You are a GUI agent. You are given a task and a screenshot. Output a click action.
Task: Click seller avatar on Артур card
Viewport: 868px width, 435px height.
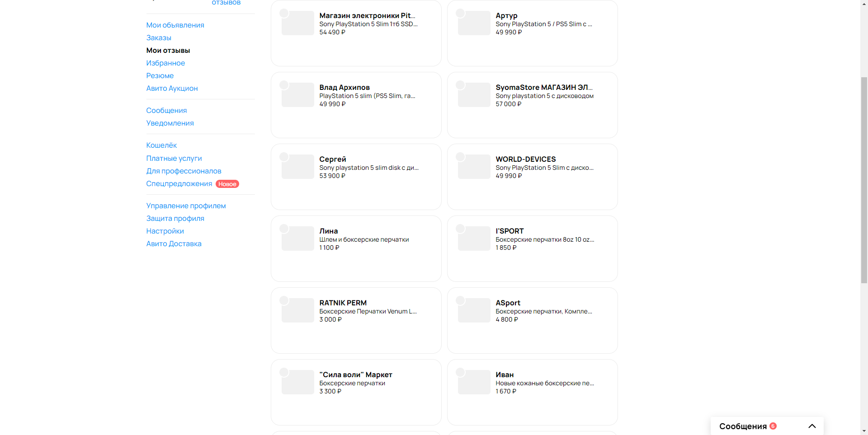click(x=460, y=13)
